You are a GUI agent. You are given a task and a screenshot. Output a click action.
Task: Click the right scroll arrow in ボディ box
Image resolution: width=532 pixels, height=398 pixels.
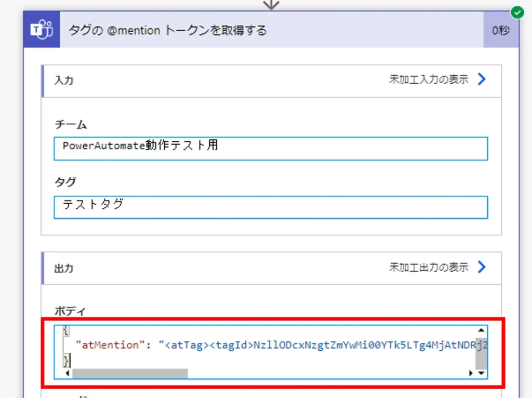pyautogui.click(x=471, y=373)
